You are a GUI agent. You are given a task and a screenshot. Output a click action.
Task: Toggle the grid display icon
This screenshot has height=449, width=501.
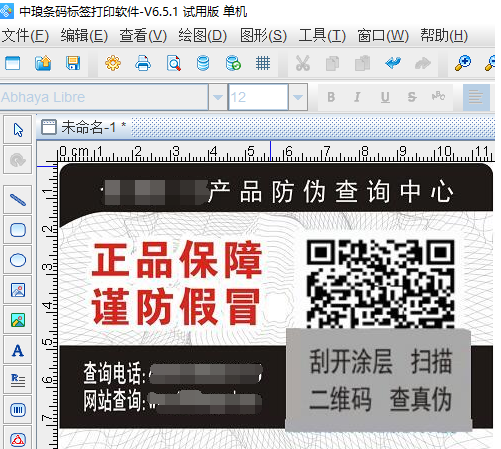tap(263, 63)
